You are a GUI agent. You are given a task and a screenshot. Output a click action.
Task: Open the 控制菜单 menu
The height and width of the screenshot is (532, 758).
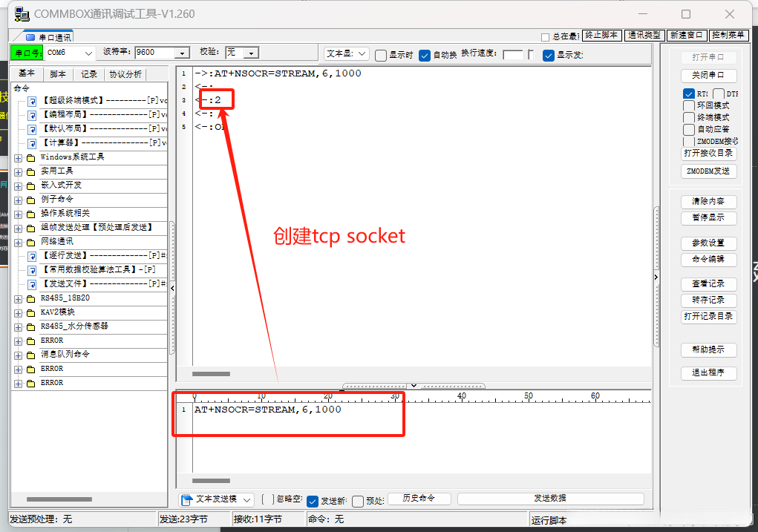pyautogui.click(x=728, y=36)
